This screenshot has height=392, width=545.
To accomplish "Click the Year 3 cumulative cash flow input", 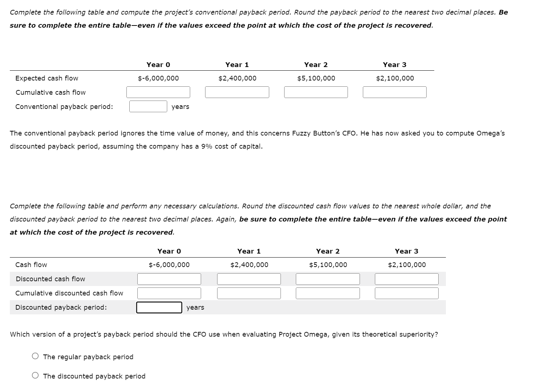I will tap(395, 92).
